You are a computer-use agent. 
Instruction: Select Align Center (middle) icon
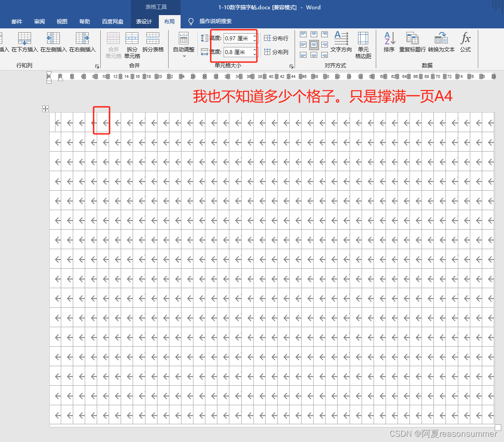314,45
